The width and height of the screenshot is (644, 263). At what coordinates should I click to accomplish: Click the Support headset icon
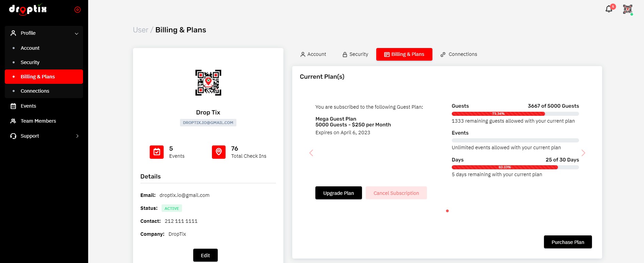[13, 136]
